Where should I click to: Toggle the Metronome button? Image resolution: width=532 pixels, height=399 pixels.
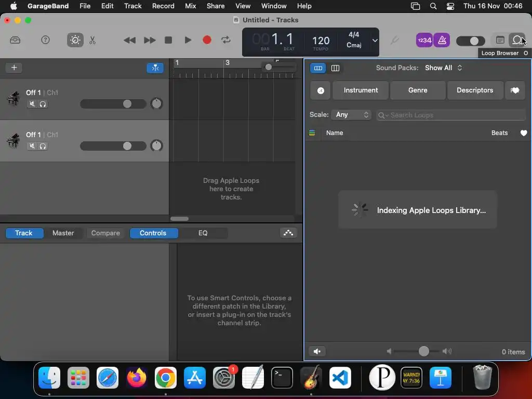click(442, 40)
